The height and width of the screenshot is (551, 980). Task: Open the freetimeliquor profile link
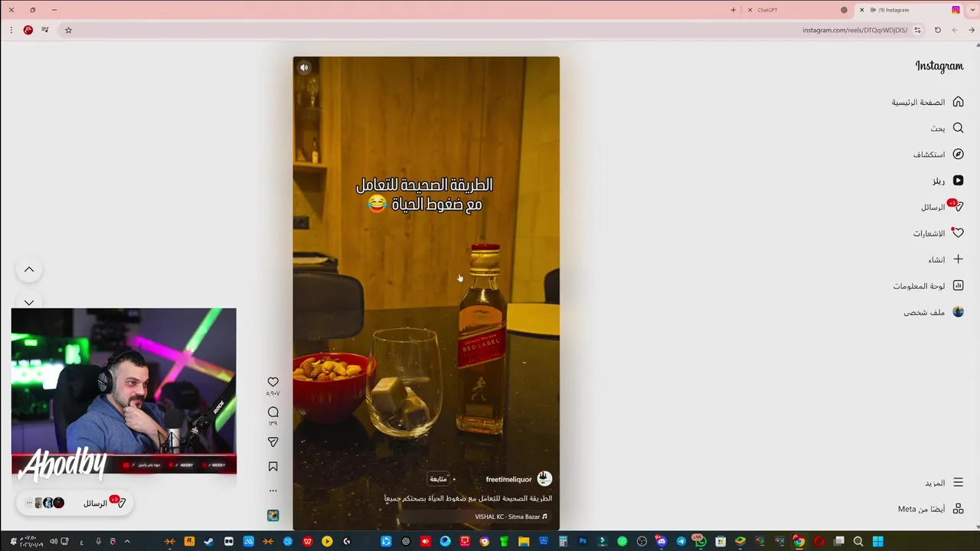click(x=508, y=479)
